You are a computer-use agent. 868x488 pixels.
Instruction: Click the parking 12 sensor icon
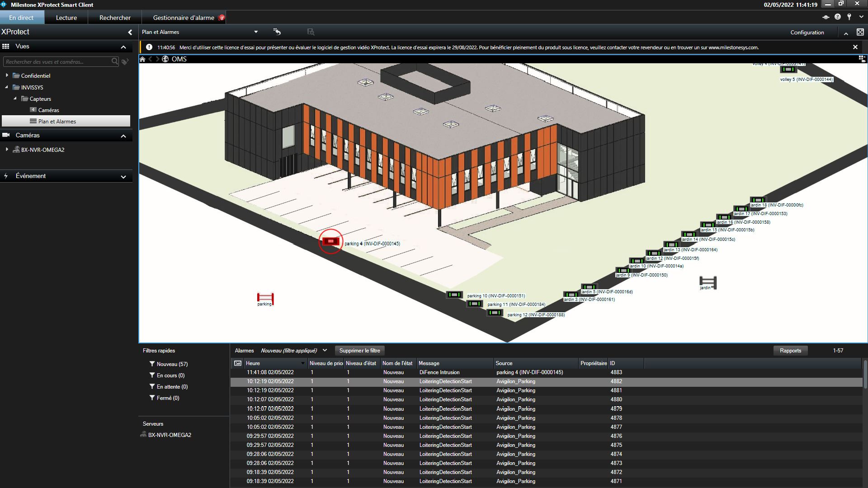[495, 313]
